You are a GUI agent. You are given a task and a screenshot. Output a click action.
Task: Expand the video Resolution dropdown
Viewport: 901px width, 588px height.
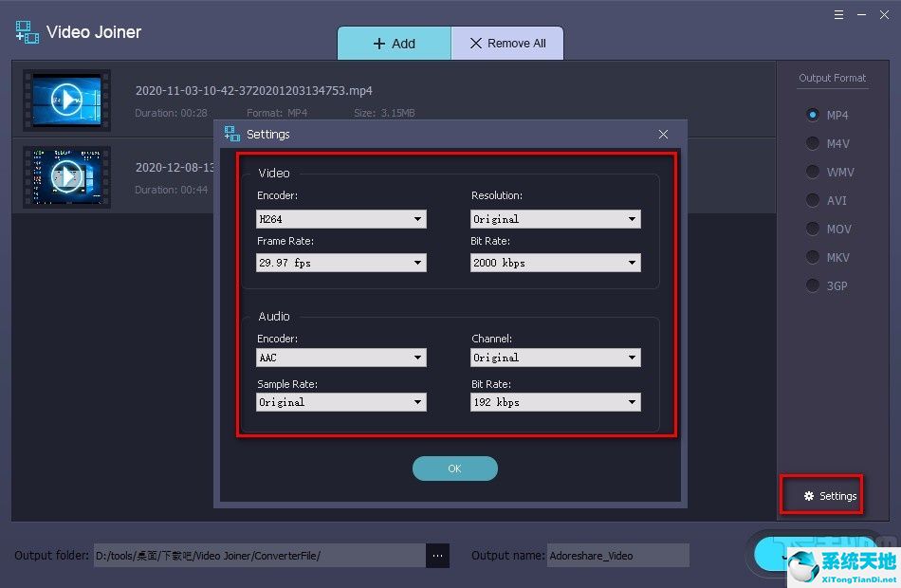(x=556, y=219)
